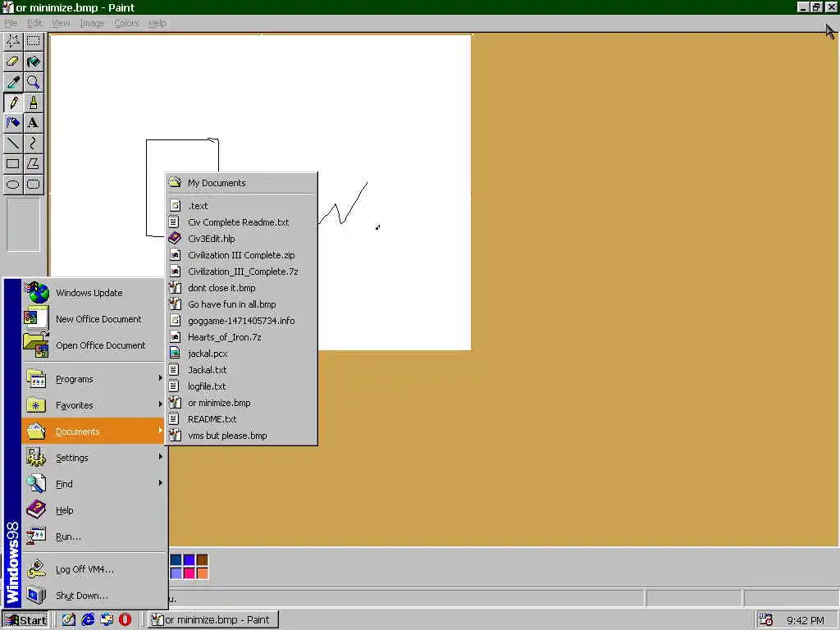This screenshot has height=630, width=840.
Task: Pick the Airbrush tool
Action: (x=13, y=123)
